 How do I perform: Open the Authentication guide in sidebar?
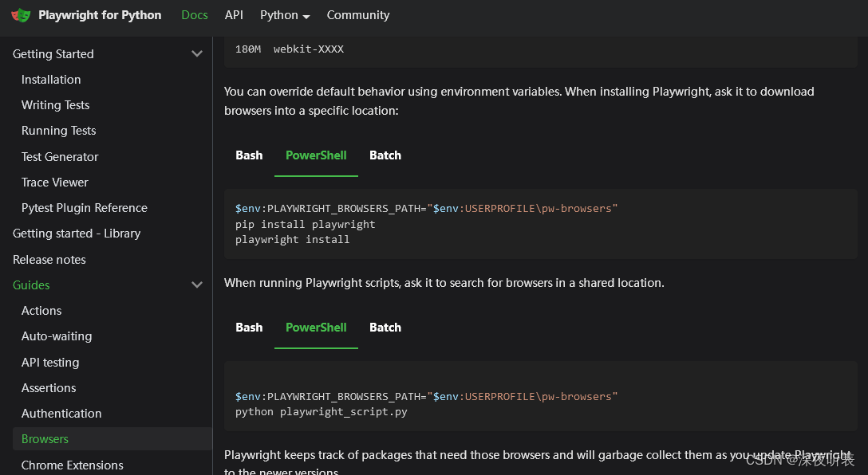coord(61,414)
